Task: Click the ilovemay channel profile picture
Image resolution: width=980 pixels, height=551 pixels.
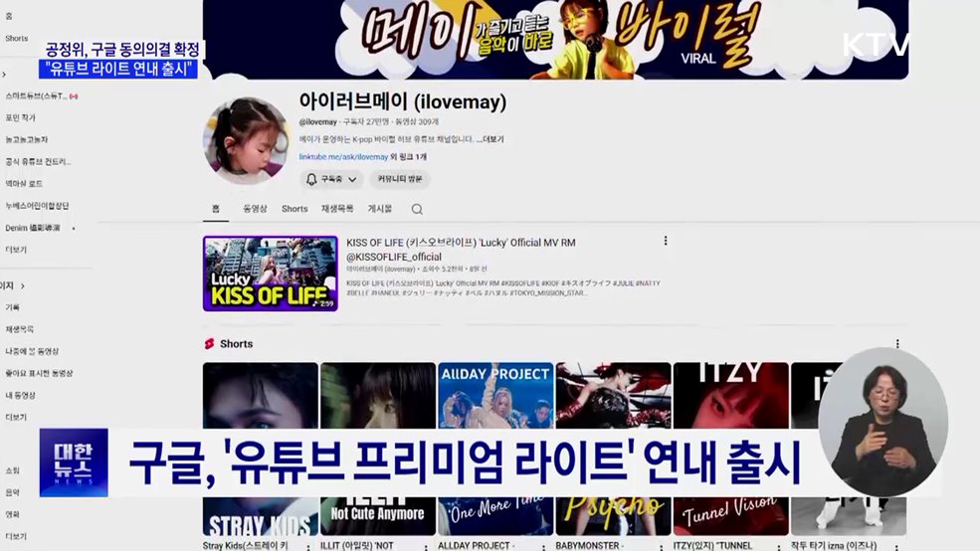Action: (x=246, y=140)
